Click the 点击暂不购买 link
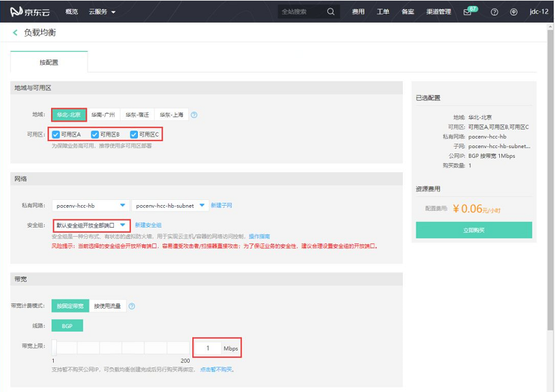This screenshot has height=392, width=555. 216,369
